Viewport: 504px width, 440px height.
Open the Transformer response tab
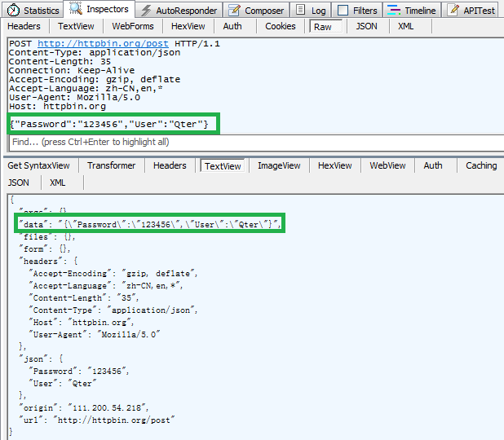111,165
